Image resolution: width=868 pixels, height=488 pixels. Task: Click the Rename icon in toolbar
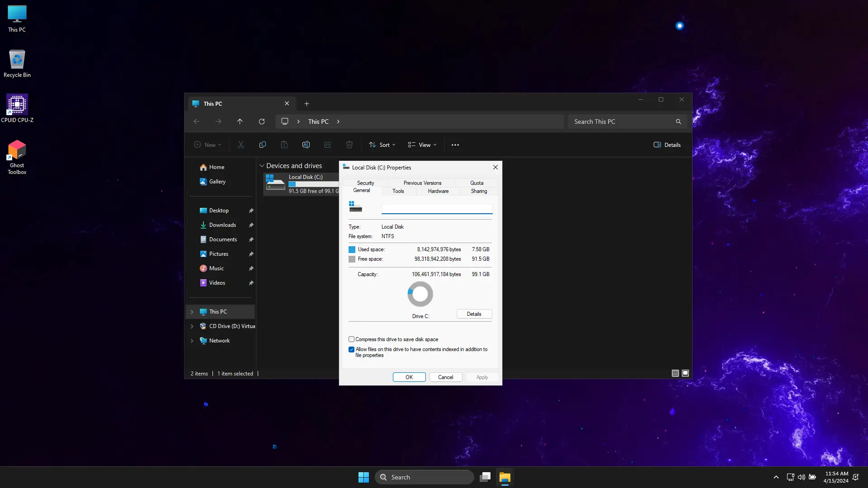tap(306, 145)
